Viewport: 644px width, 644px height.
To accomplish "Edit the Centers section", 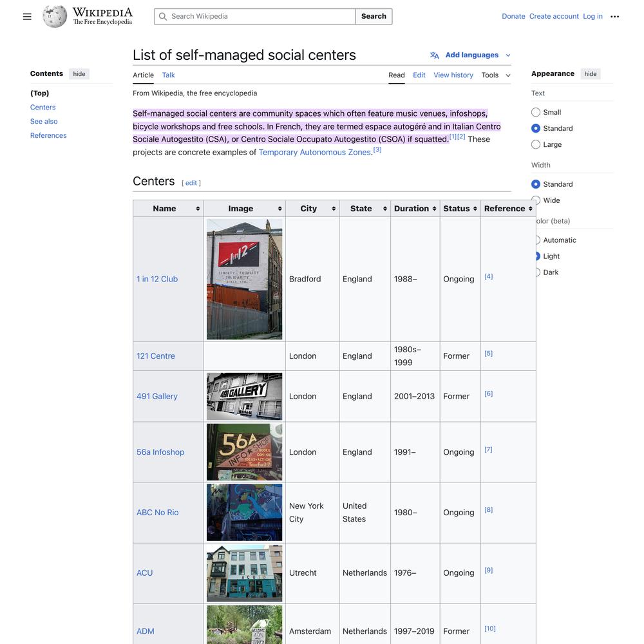I will (x=191, y=183).
